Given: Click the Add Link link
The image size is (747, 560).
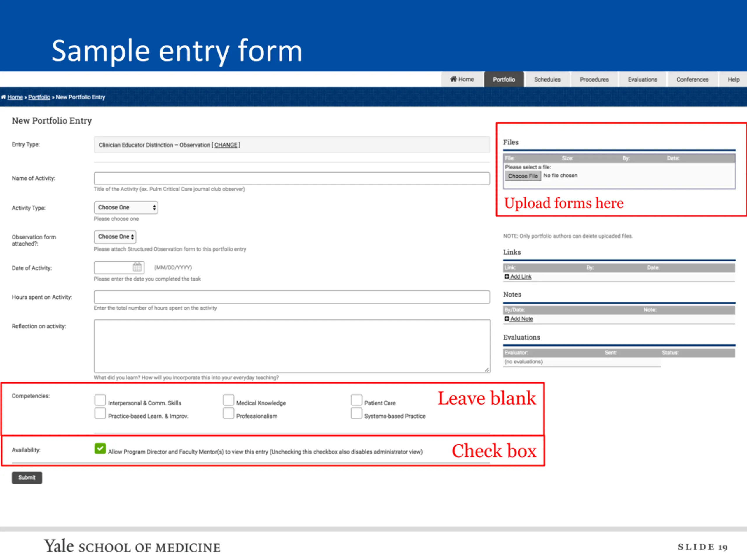Looking at the screenshot, I should point(521,277).
